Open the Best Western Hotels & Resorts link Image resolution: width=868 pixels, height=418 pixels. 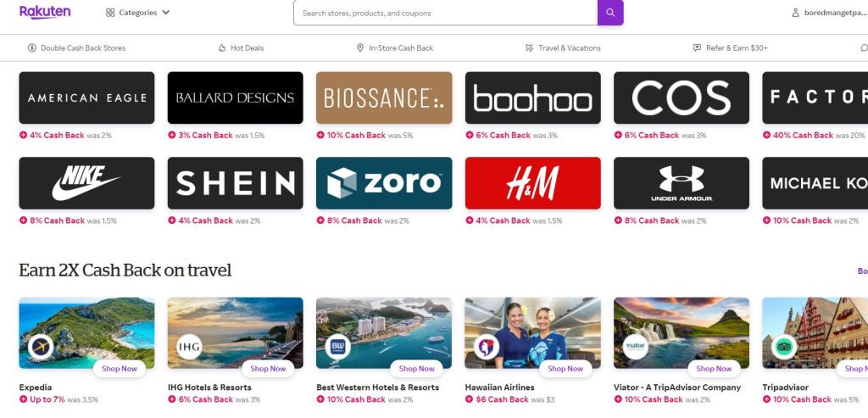pos(377,387)
